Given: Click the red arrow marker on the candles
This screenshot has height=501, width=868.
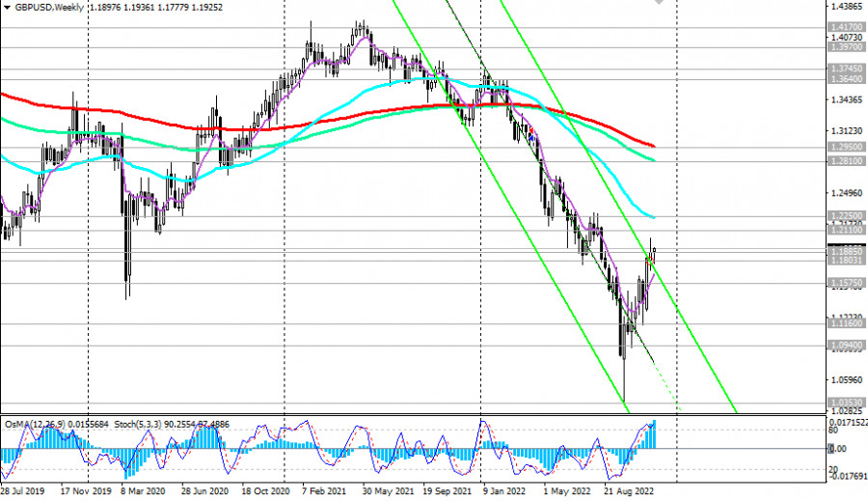Looking at the screenshot, I should 529,130.
